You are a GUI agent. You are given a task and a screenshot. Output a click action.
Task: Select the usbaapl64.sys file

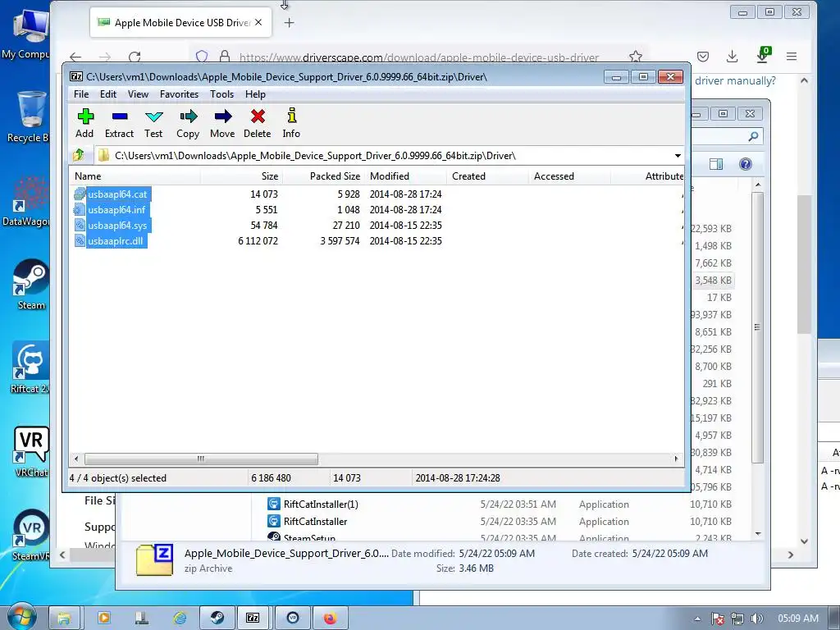(117, 225)
